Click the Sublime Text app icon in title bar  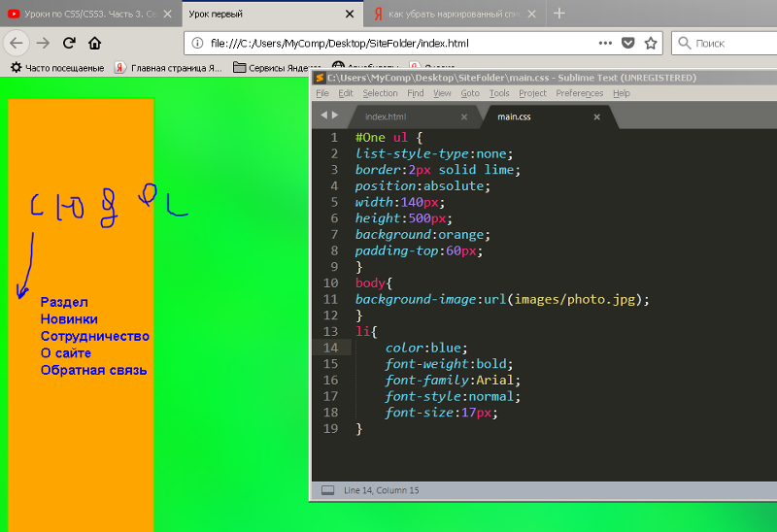(320, 78)
